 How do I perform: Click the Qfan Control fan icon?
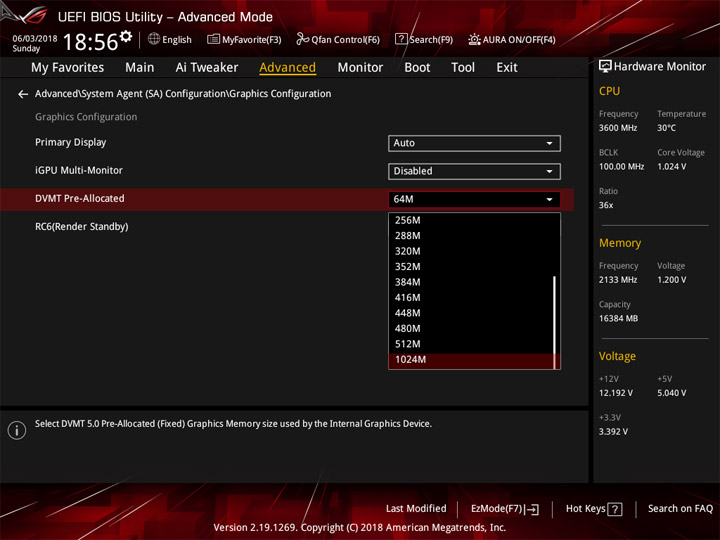point(302,39)
